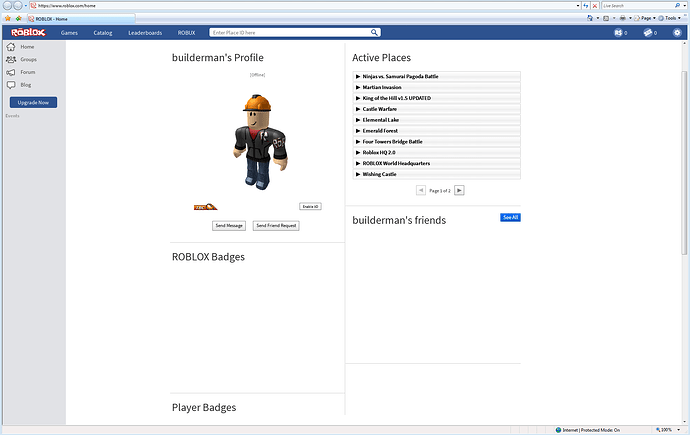Click the Upgrade Now button
The image size is (690, 435).
tap(33, 102)
